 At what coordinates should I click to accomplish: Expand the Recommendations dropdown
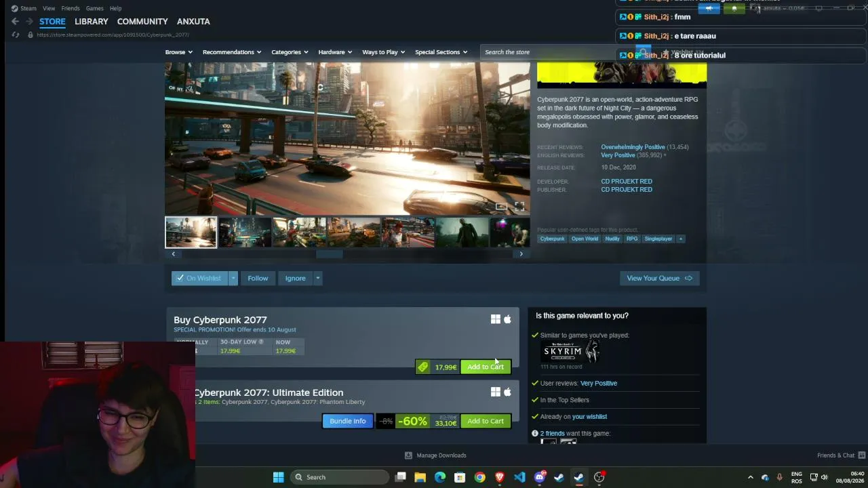[x=232, y=52]
